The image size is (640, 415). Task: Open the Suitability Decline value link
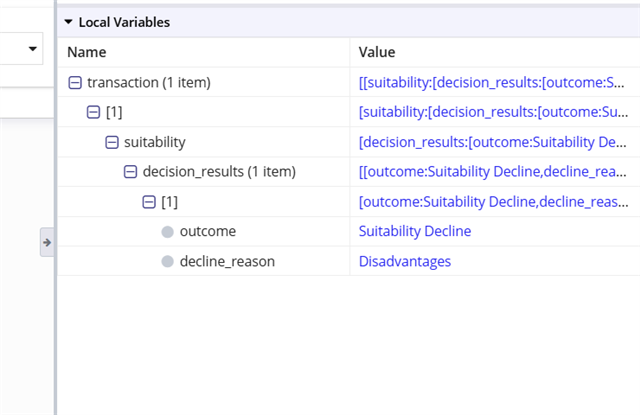(415, 231)
